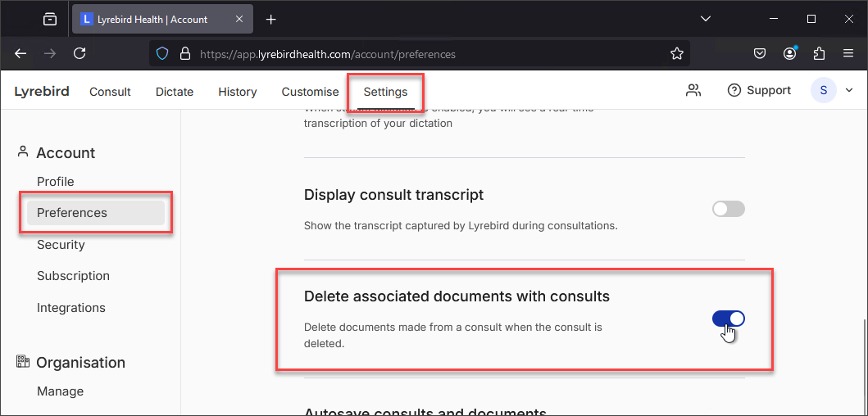
Task: Select Preferences in the sidebar
Action: click(96, 212)
